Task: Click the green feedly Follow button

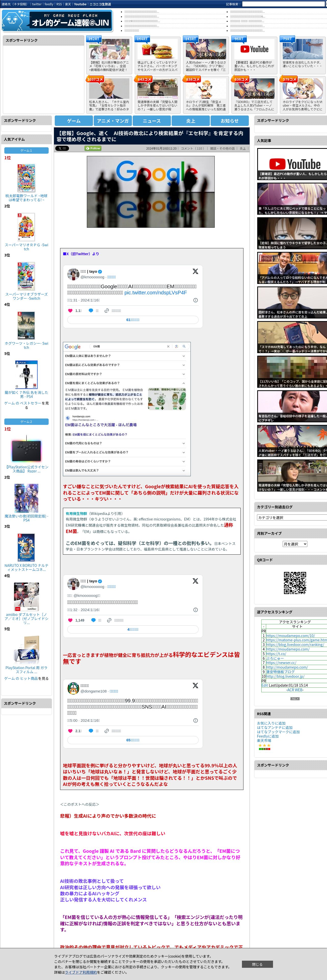Action: 93,148
